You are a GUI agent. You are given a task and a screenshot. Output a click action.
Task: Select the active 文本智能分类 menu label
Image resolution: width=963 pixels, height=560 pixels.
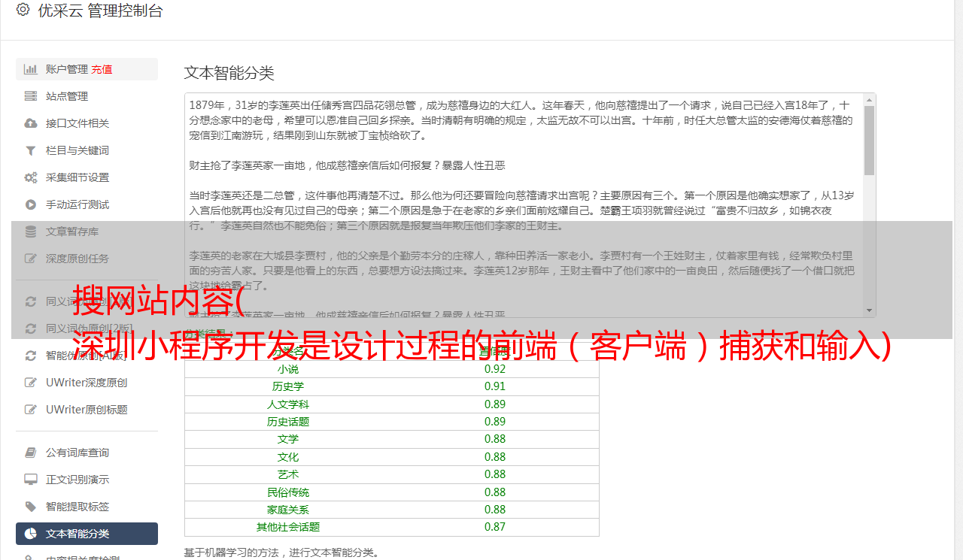(77, 534)
